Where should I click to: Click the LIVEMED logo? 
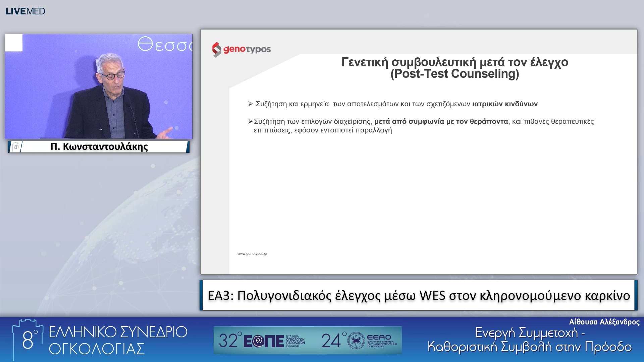25,11
